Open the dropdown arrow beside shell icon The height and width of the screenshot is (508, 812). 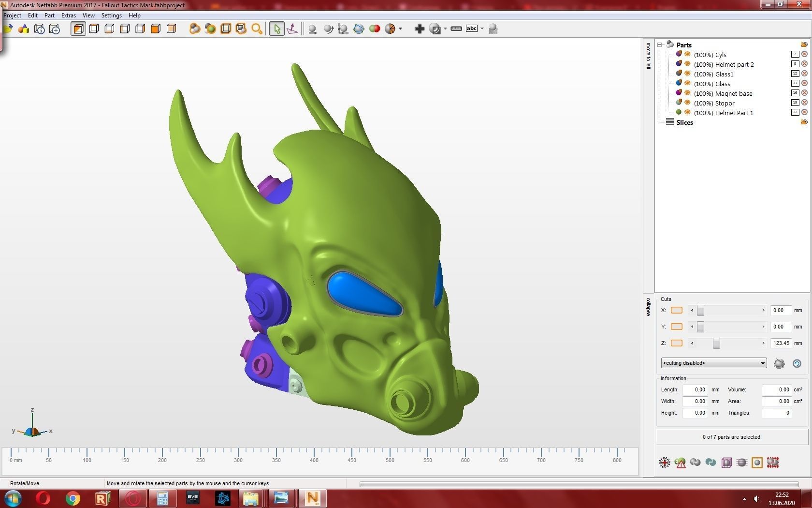[445, 29]
